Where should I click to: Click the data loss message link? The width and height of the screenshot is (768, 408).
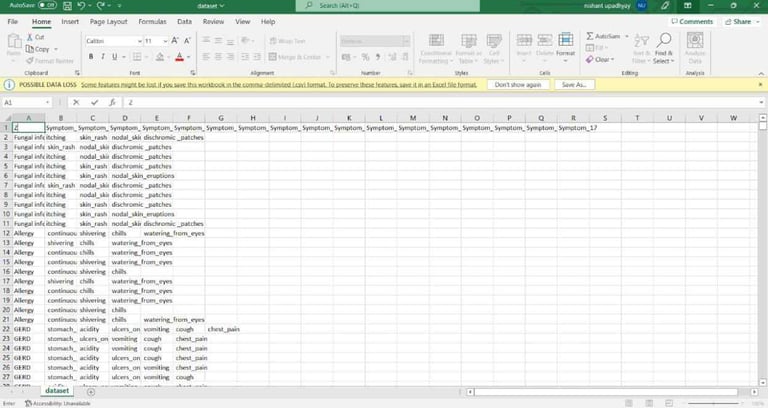[279, 85]
